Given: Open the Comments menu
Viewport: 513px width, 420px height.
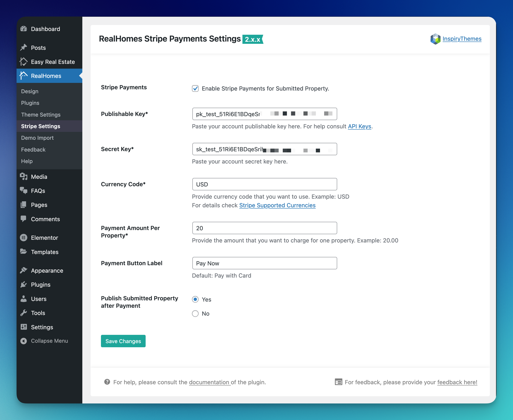Looking at the screenshot, I should [49, 219].
